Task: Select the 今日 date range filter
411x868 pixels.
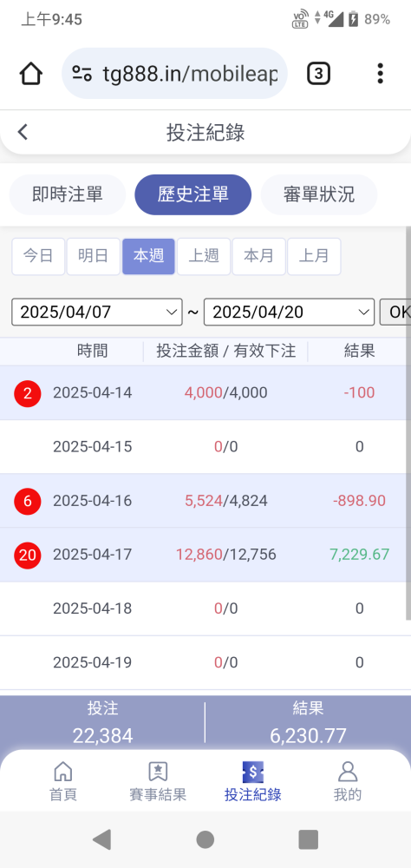Action: coord(38,256)
